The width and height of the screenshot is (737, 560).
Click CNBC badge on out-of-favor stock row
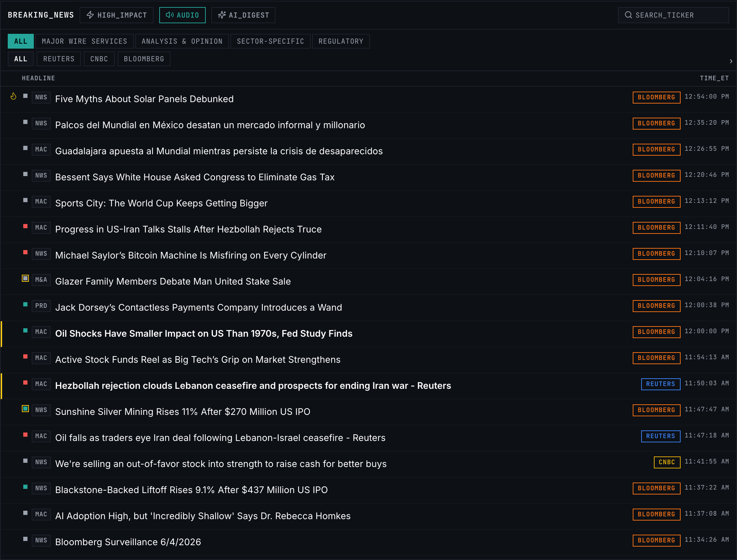pos(667,462)
